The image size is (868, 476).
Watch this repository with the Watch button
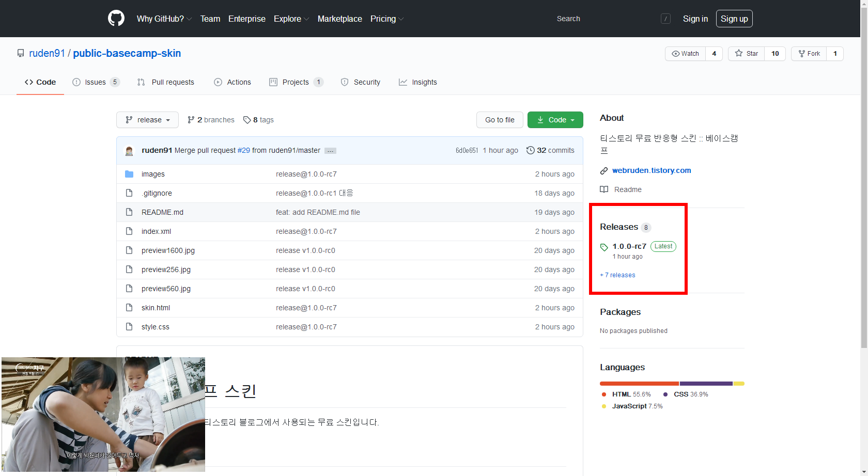pos(685,54)
